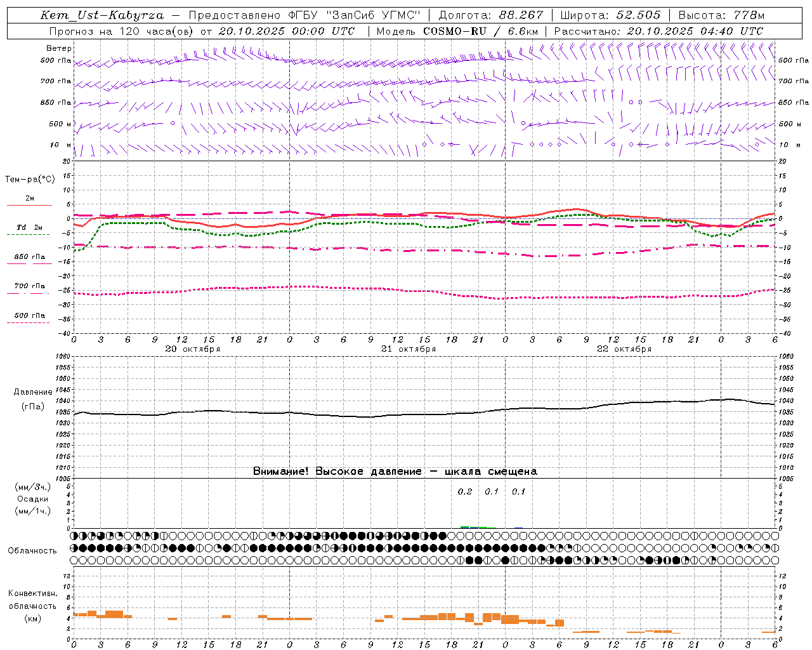Click the black pressure curve line

point(425,415)
